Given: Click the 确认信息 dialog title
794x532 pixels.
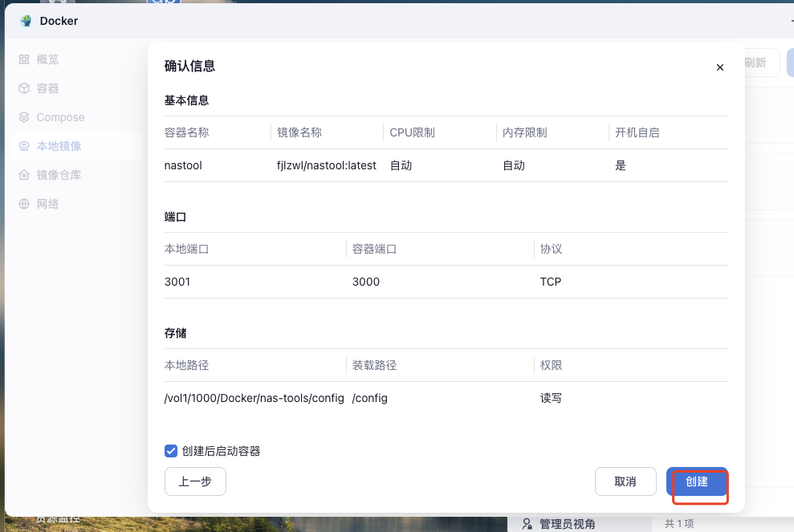Looking at the screenshot, I should click(x=189, y=66).
